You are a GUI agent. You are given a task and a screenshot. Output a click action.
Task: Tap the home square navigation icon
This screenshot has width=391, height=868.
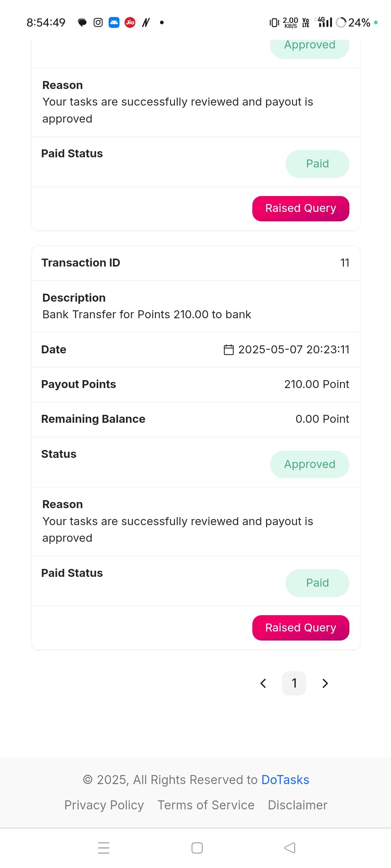(x=197, y=848)
